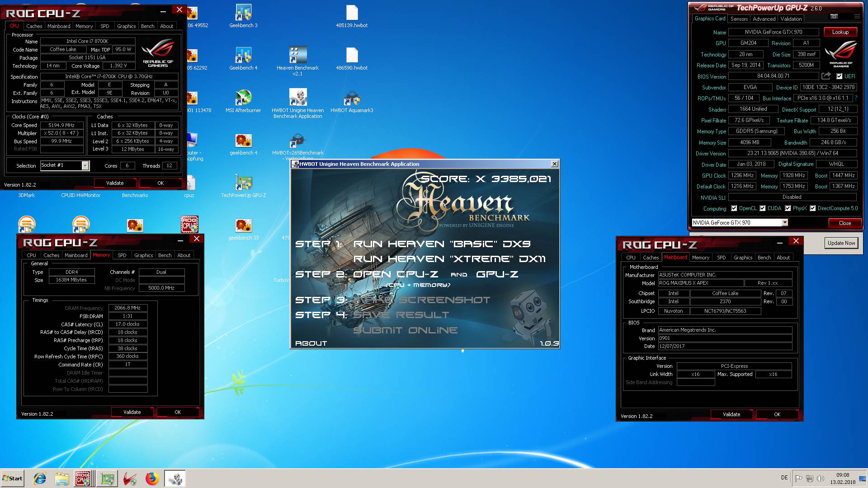Click the DRAM Frequency value 2066.8 MHz
Viewport: 868px width, 488px height.
[x=127, y=308]
